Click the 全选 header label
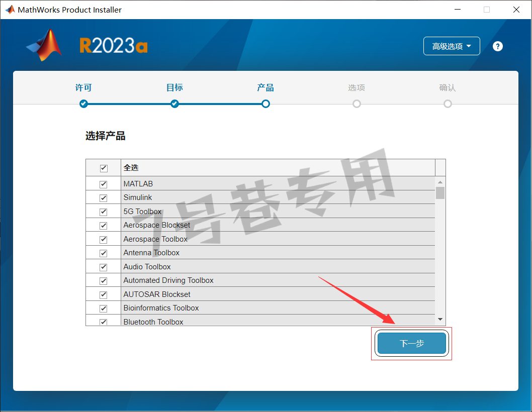This screenshot has height=412, width=532. click(131, 167)
